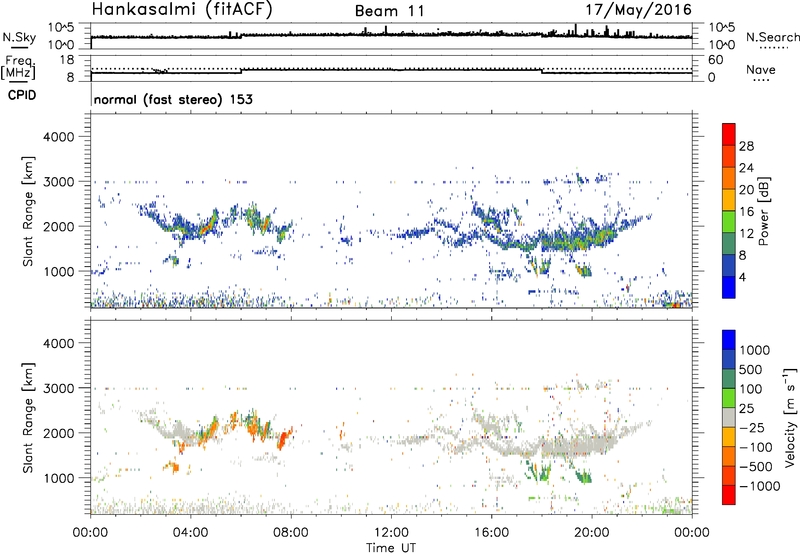The image size is (800, 554).
Task: Select the N.Sky axis label
Action: coord(19,37)
